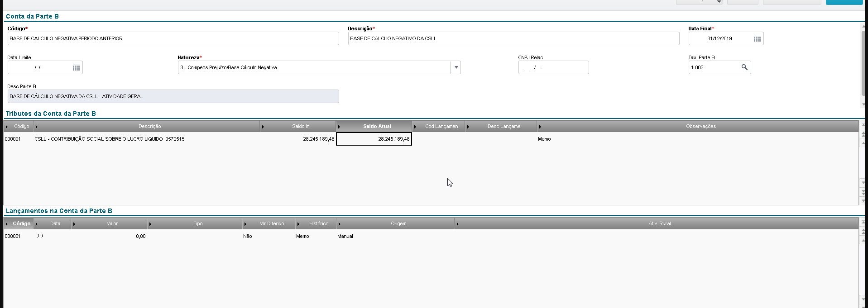868x308 pixels.
Task: Select Saldo Atual cell 28.245.189,48
Action: 374,139
